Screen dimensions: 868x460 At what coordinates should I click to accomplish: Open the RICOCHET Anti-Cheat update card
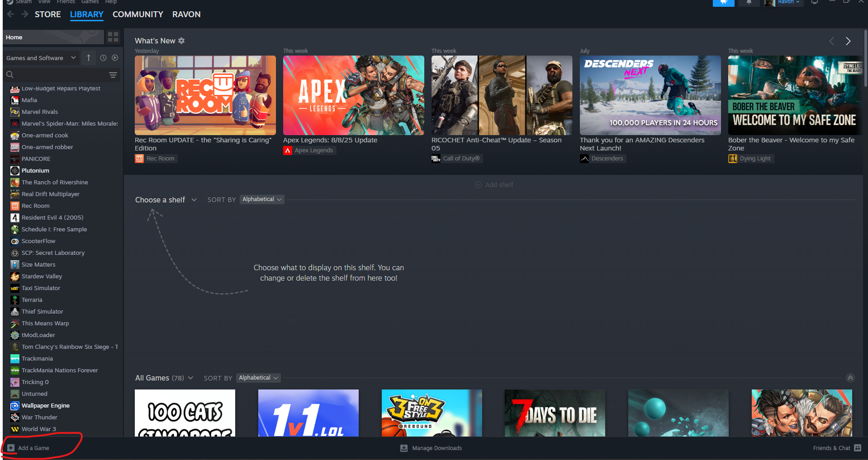point(502,95)
